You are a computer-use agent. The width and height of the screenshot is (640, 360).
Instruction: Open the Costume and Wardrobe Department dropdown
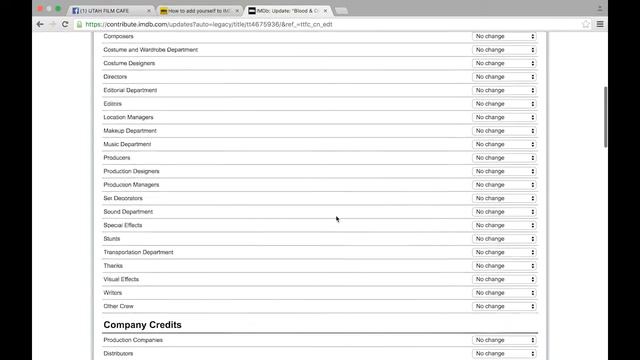[x=504, y=50]
